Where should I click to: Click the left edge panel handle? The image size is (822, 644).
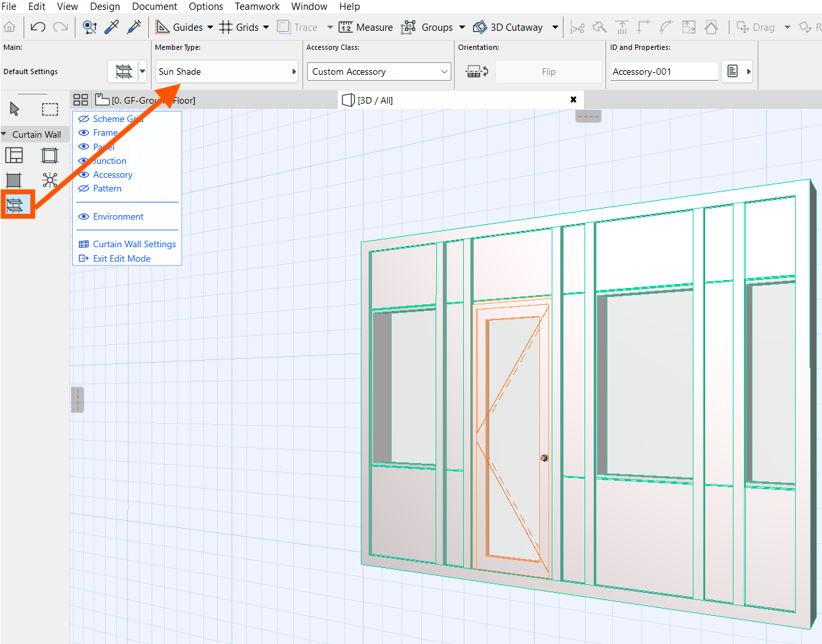(77, 399)
